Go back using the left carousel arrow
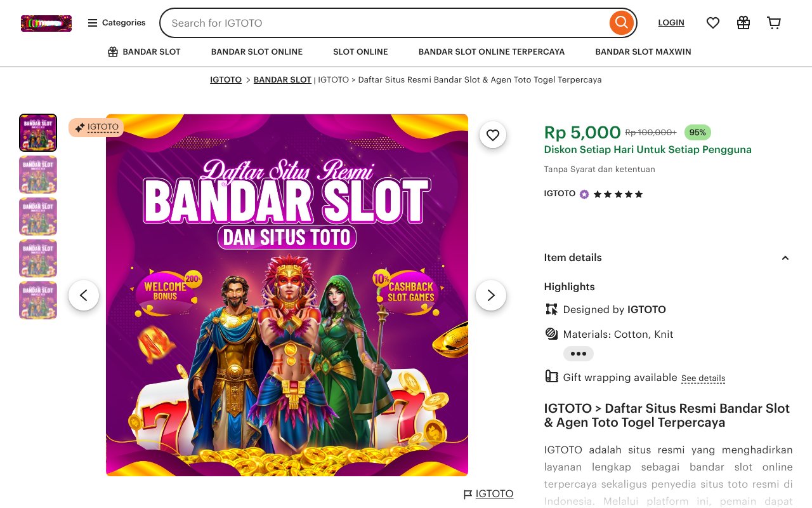 tap(84, 295)
